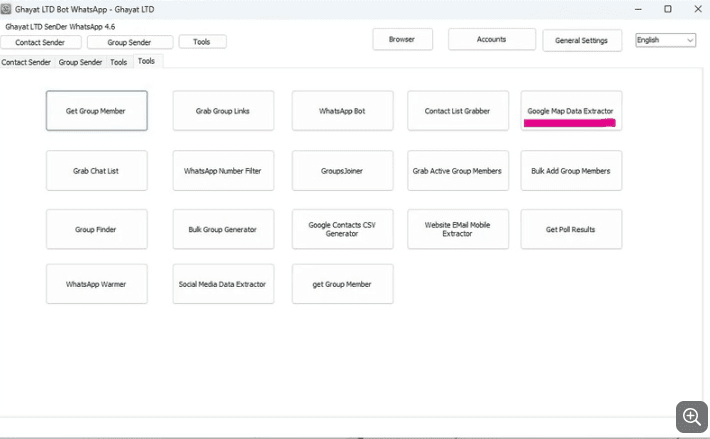Open the Group Finder tool
The width and height of the screenshot is (710, 439).
[x=96, y=229]
